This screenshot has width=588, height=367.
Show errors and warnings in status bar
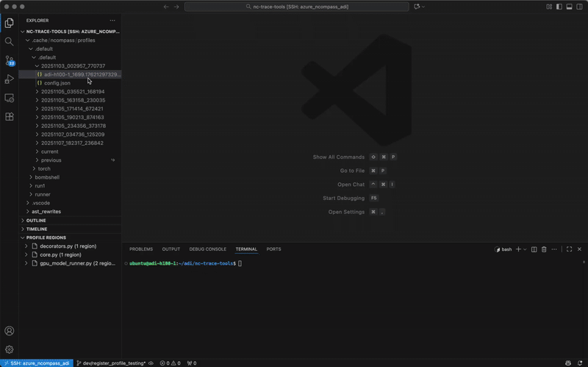pos(171,363)
